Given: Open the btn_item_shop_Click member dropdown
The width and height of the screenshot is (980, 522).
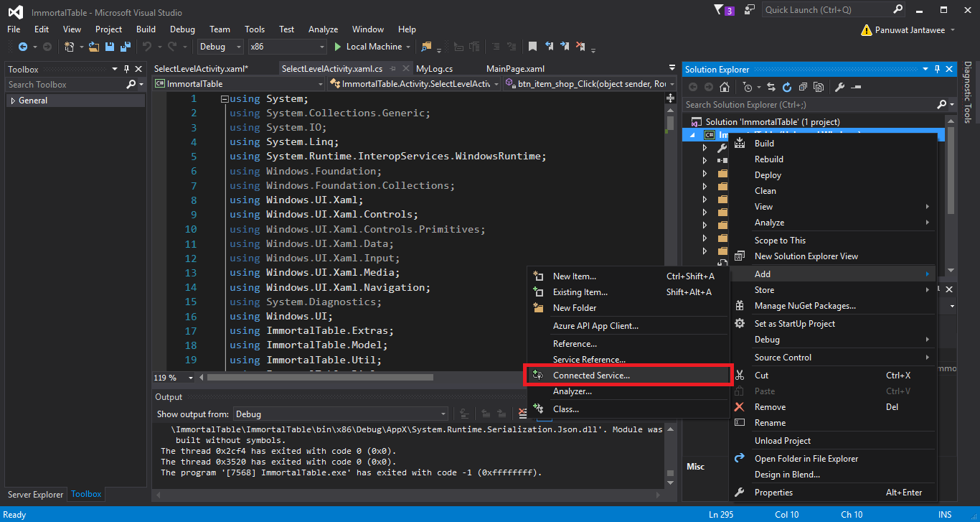Looking at the screenshot, I should tap(590, 84).
